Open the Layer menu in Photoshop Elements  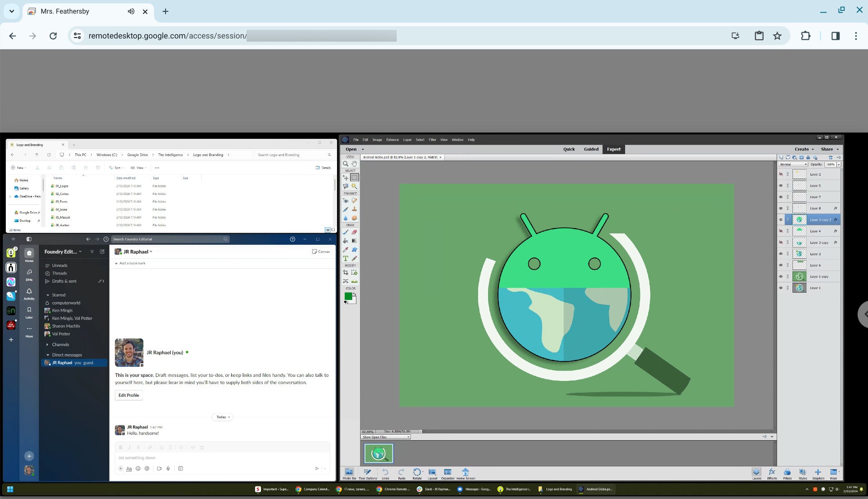click(407, 140)
